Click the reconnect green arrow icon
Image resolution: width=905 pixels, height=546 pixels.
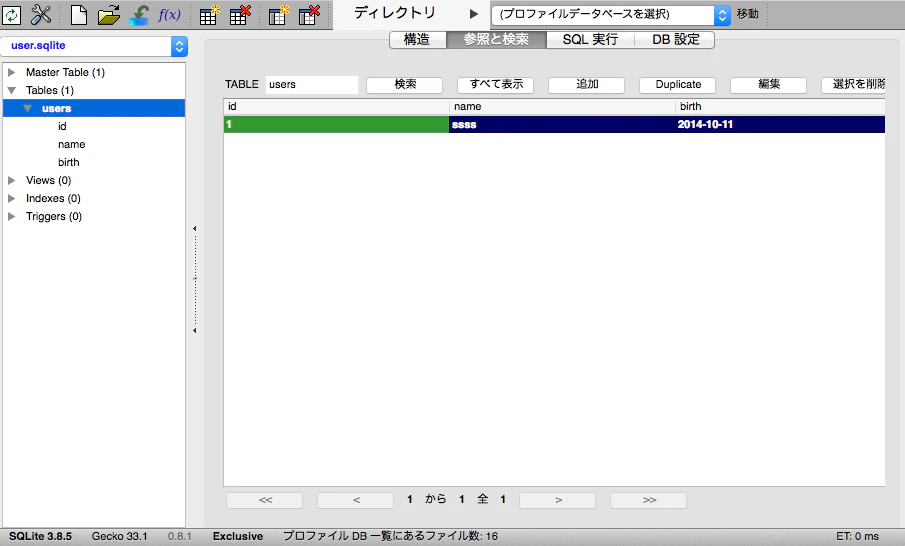139,15
